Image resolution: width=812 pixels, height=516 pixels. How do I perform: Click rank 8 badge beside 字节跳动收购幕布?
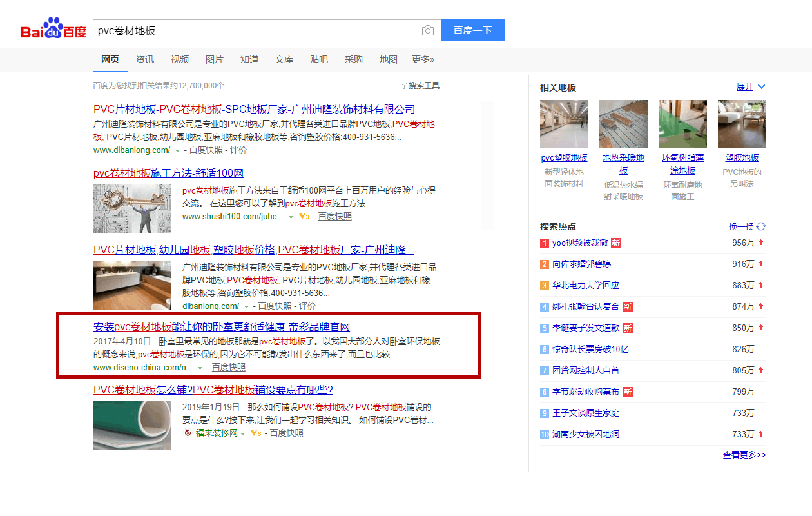545,392
